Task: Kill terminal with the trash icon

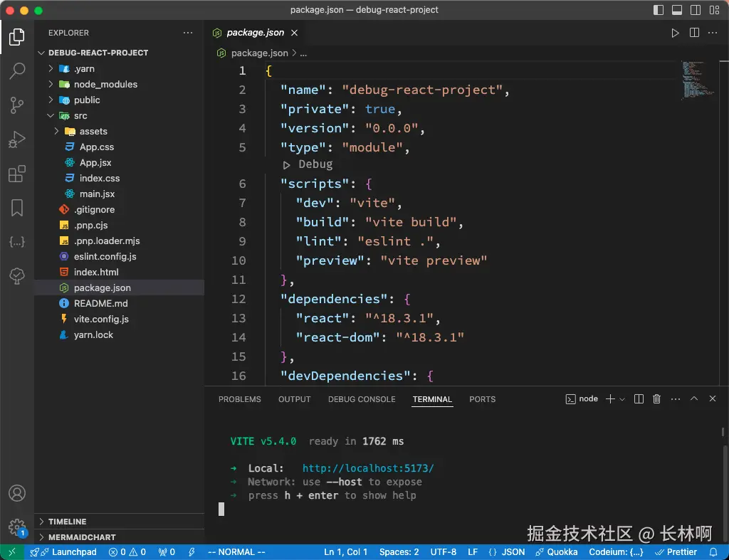Action: 657,399
